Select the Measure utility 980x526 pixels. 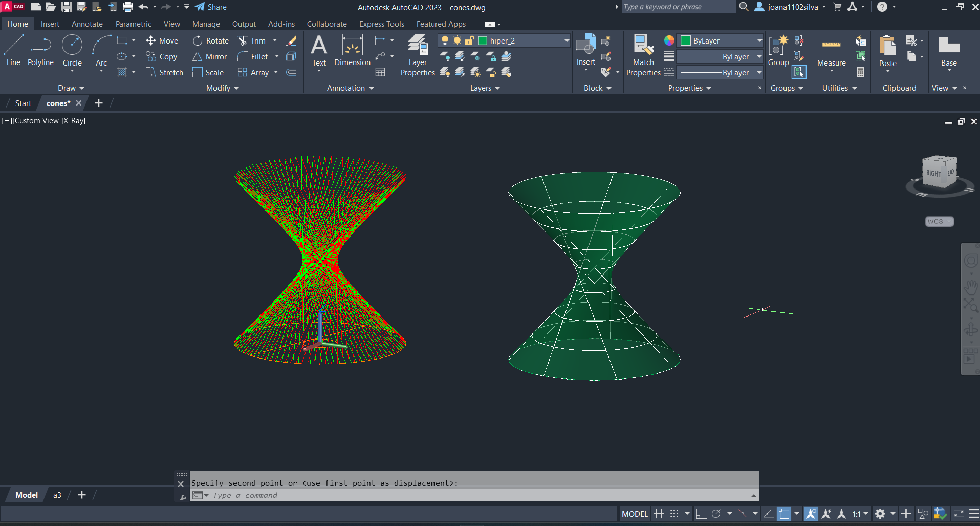pyautogui.click(x=831, y=51)
